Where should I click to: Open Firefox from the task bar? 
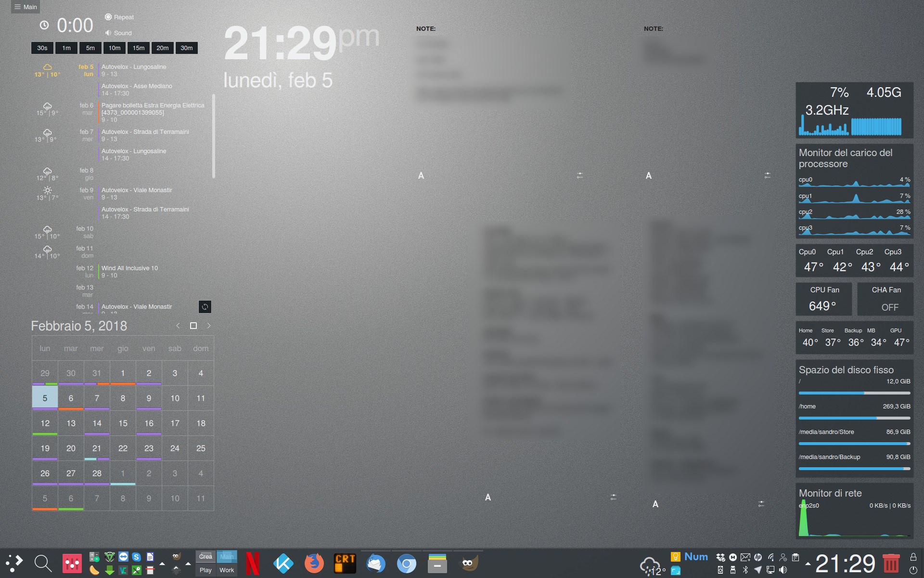click(314, 563)
